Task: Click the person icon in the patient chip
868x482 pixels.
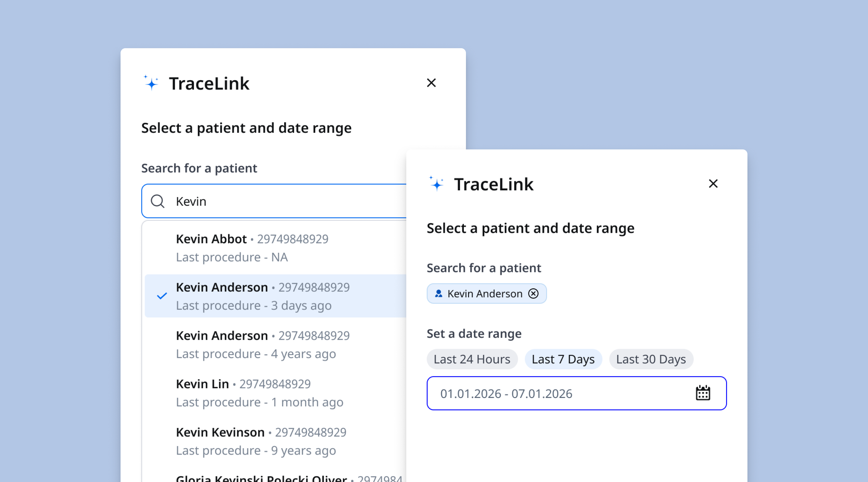Action: (x=439, y=294)
